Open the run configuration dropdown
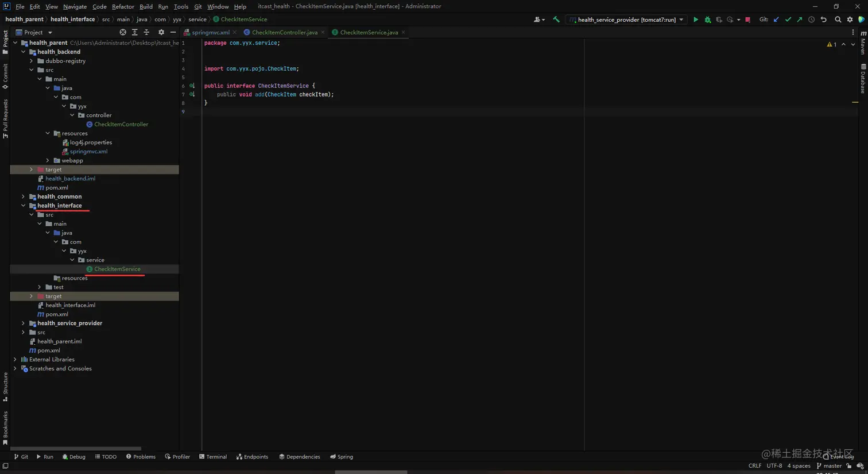 point(626,20)
